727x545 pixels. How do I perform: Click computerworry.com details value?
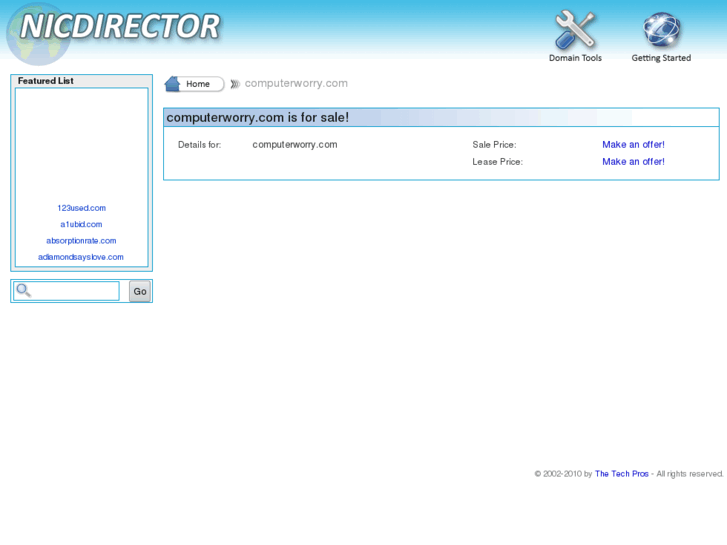[295, 145]
